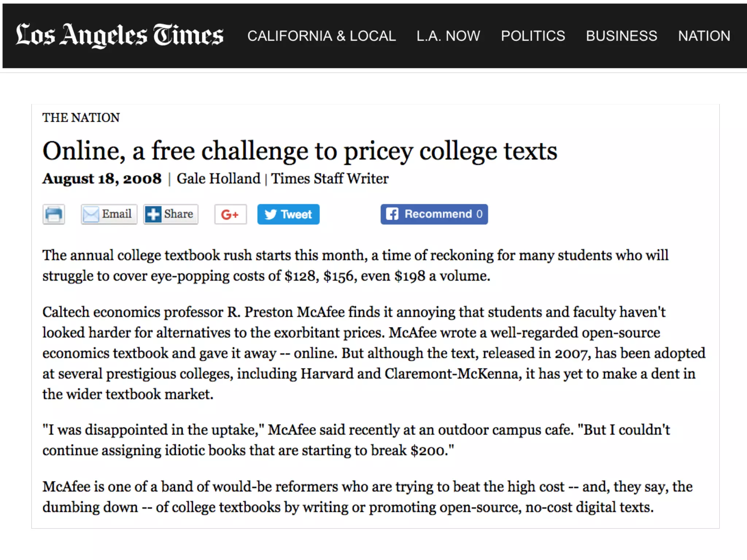The width and height of the screenshot is (747, 560).
Task: Click the blue plus icon on the Share button
Action: 153,214
